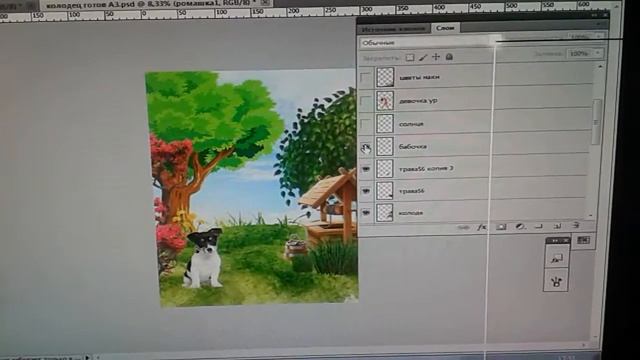The width and height of the screenshot is (640, 360).
Task: Hide the трава56 layer
Action: point(366,191)
